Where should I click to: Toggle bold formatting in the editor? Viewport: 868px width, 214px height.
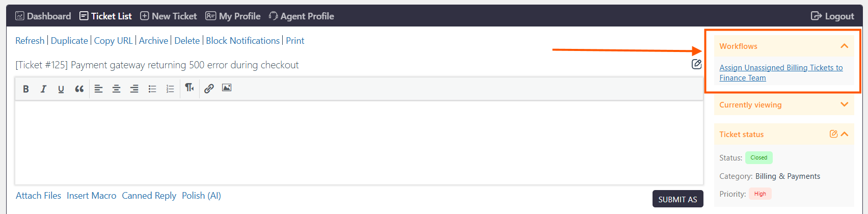pos(26,89)
